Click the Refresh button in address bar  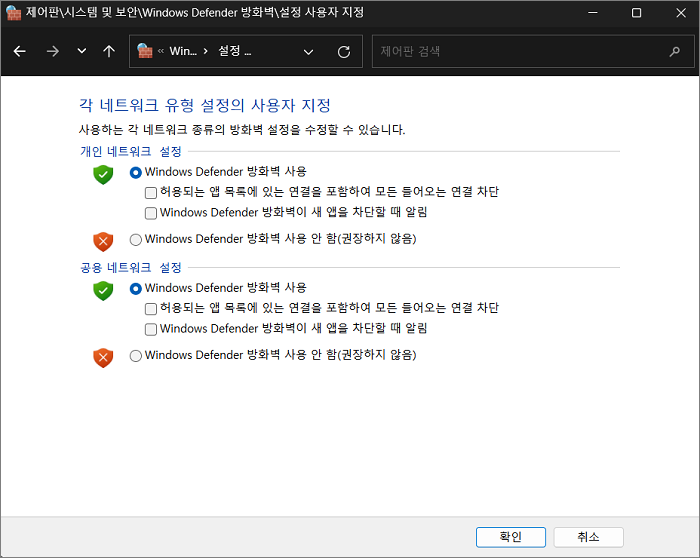(x=344, y=51)
